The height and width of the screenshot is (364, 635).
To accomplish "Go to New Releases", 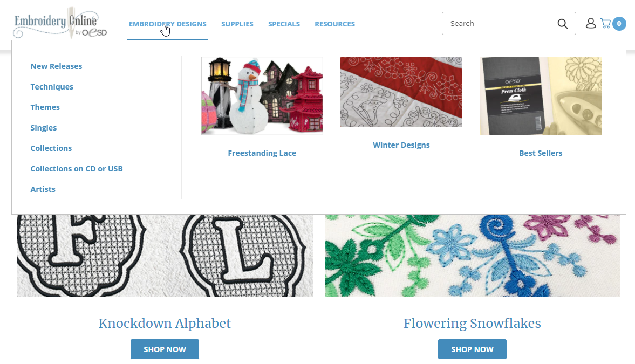I will pyautogui.click(x=56, y=66).
